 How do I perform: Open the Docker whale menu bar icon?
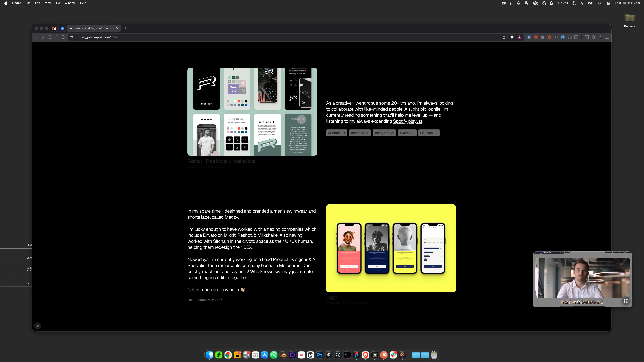tap(535, 3)
